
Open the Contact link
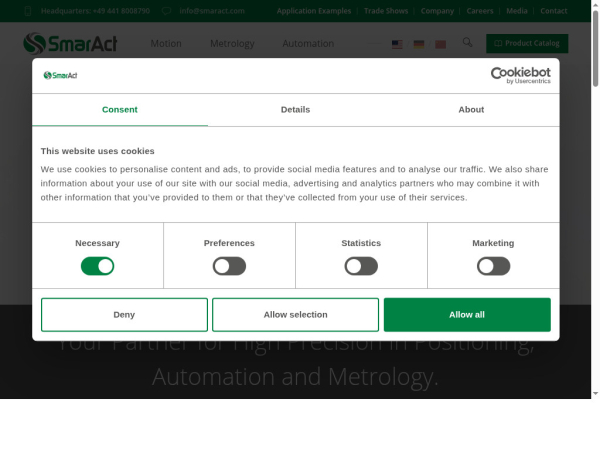pyautogui.click(x=554, y=11)
